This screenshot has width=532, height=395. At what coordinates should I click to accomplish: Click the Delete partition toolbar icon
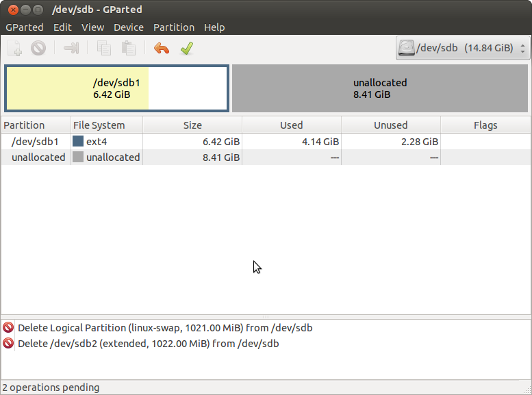[38, 49]
